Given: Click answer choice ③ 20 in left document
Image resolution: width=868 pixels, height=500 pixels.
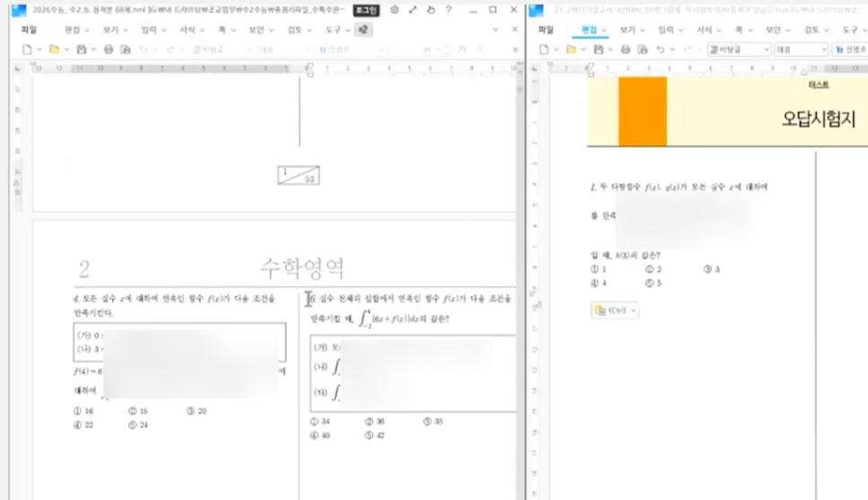Looking at the screenshot, I should tap(197, 411).
